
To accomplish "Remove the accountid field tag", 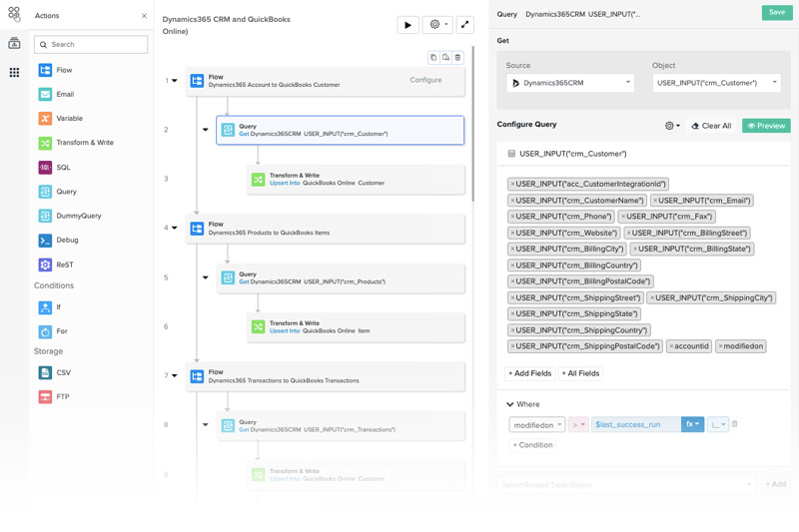I will pos(673,346).
